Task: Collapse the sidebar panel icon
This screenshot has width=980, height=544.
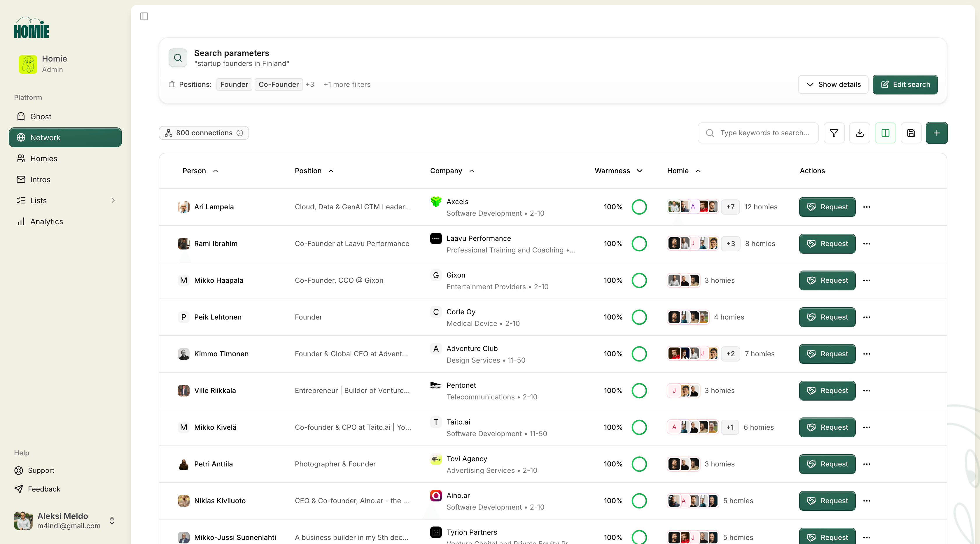Action: coord(144,16)
